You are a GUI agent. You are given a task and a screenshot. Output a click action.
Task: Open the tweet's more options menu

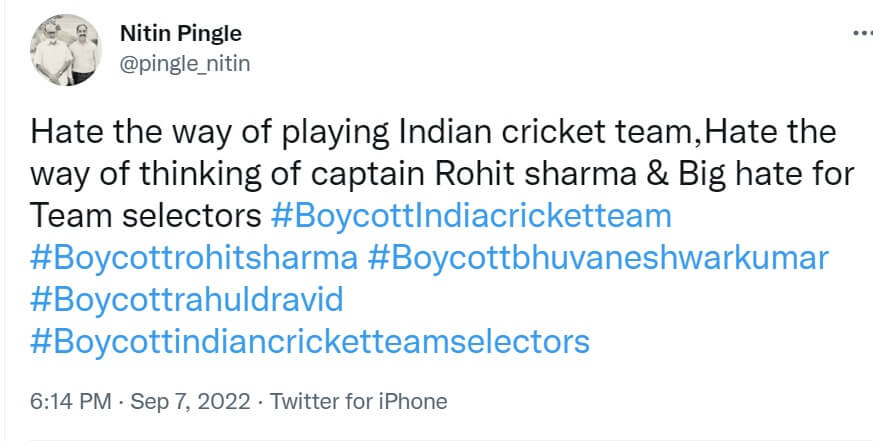(860, 32)
